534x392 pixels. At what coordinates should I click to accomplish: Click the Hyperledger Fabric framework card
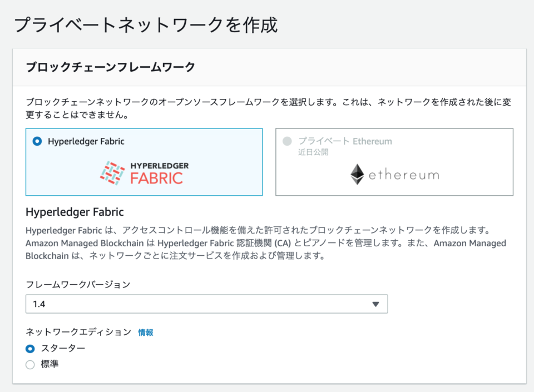[144, 162]
